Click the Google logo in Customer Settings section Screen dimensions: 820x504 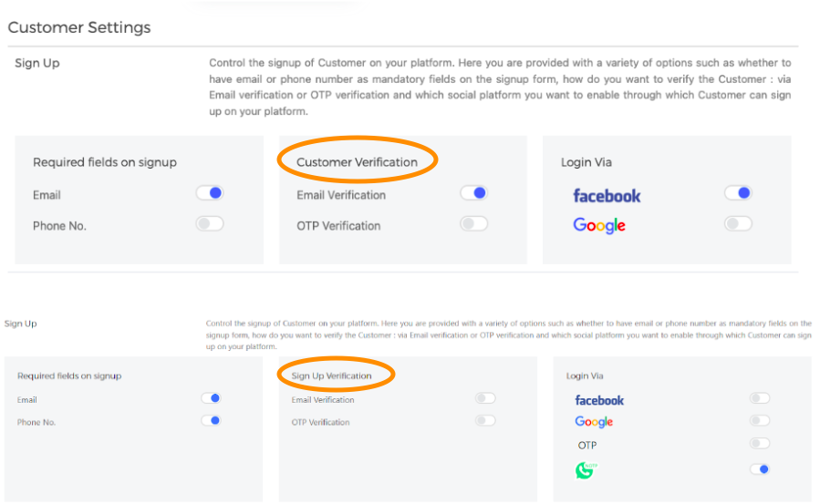pos(599,225)
